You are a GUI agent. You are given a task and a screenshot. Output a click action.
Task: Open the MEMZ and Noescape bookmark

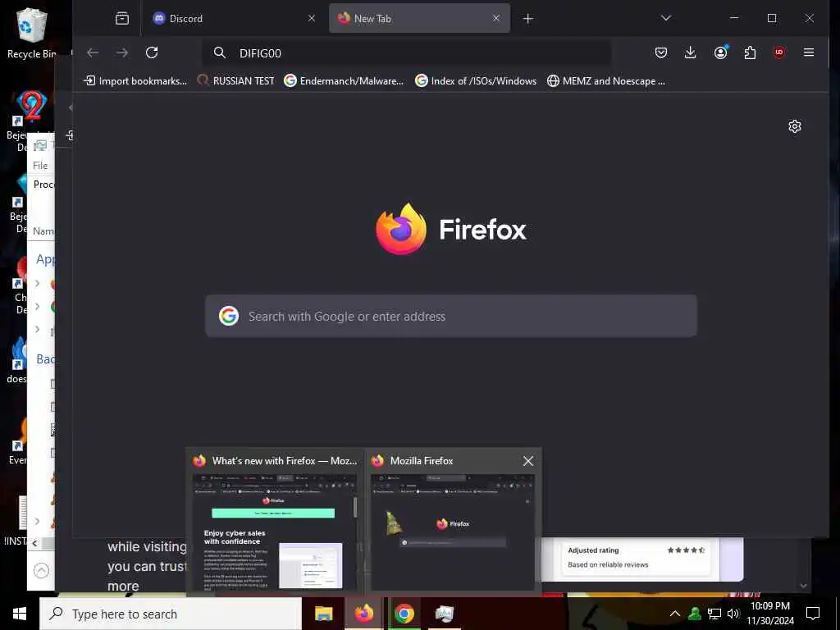point(606,81)
